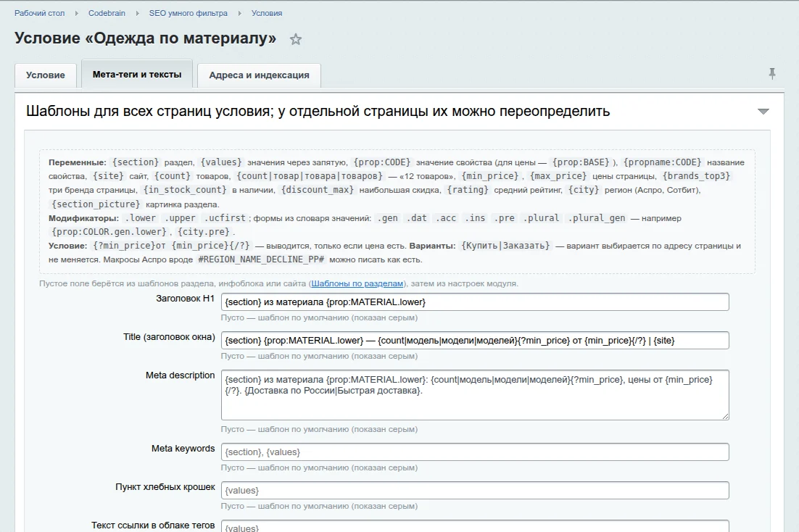Focus the Title (заголовок окна) field
The image size is (799, 532).
pyautogui.click(x=475, y=341)
